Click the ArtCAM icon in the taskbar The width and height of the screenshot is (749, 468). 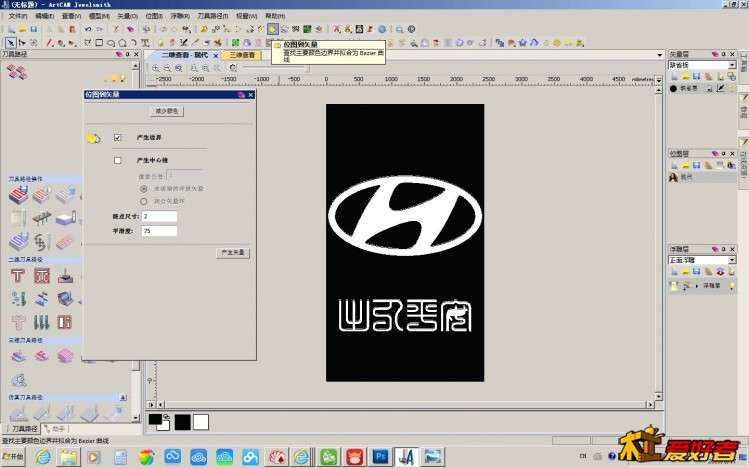coord(407,457)
